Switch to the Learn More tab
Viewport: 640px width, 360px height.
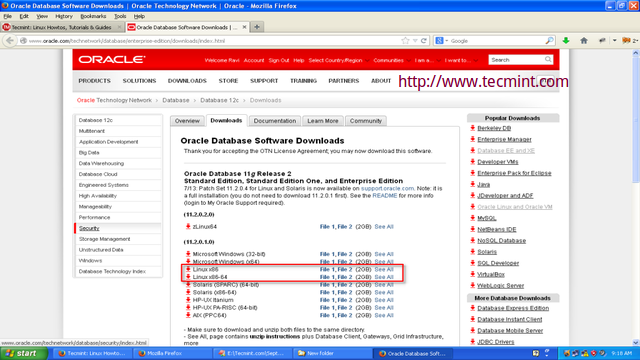point(323,121)
